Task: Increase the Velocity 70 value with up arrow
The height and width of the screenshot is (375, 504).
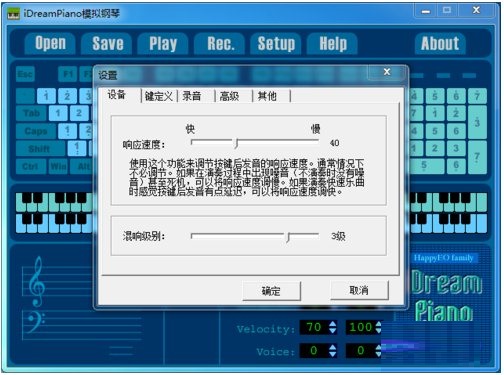Action: [x=333, y=323]
